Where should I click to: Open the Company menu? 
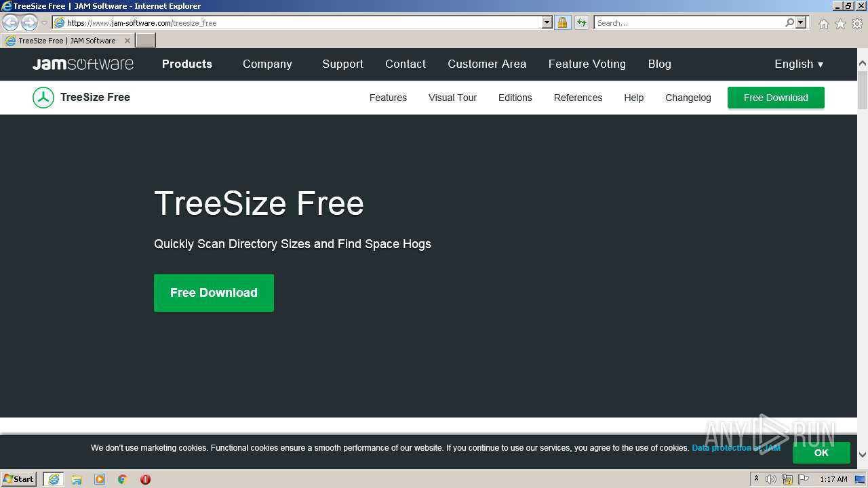267,64
